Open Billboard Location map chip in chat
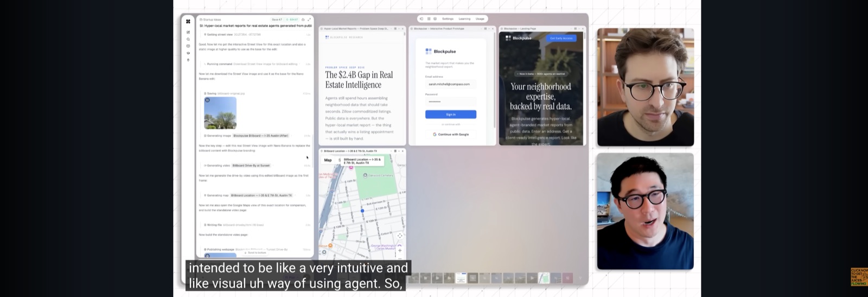The width and height of the screenshot is (868, 297). point(261,195)
